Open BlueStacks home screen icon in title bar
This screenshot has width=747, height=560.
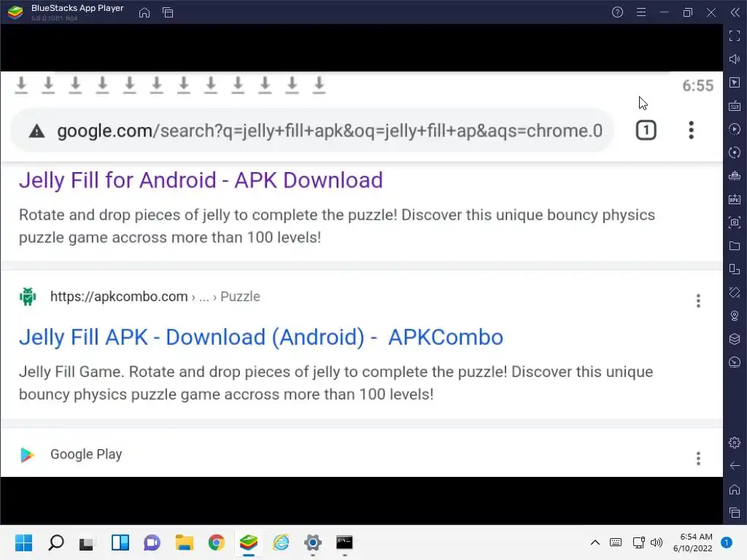pos(144,12)
